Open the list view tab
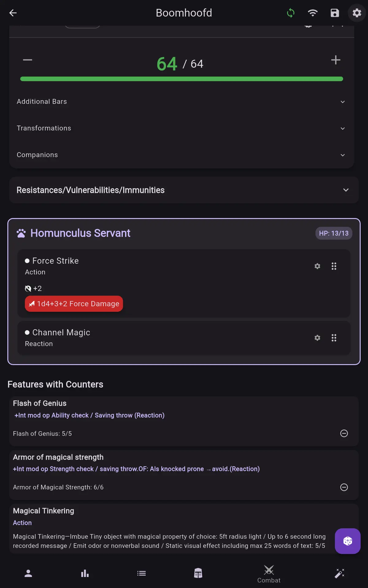 (141, 573)
